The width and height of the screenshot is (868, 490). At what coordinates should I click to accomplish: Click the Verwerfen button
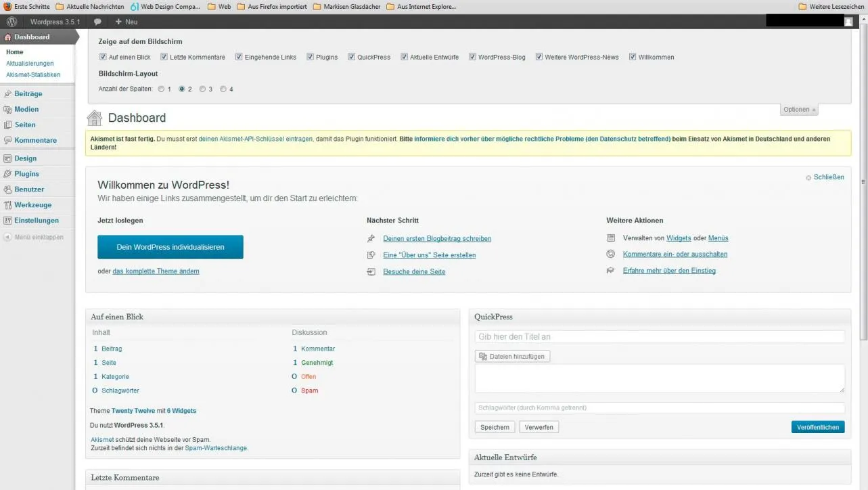[539, 427]
